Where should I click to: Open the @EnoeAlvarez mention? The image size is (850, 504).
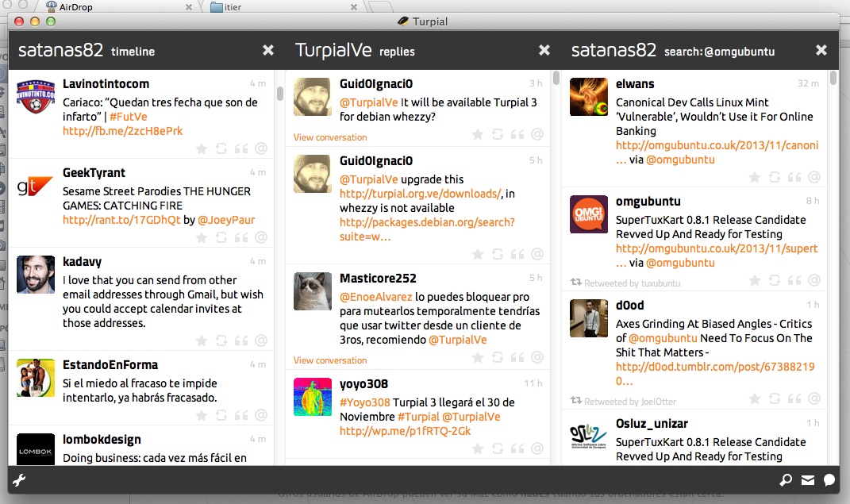(x=375, y=297)
